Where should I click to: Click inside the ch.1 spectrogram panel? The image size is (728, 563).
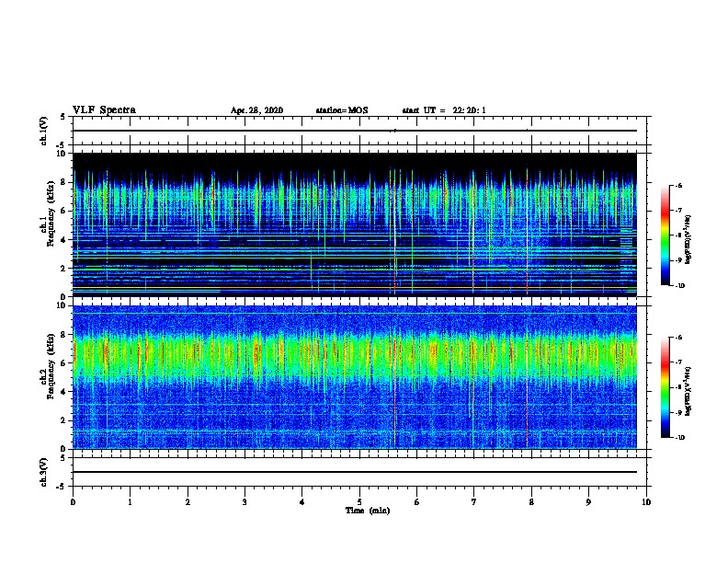click(355, 224)
